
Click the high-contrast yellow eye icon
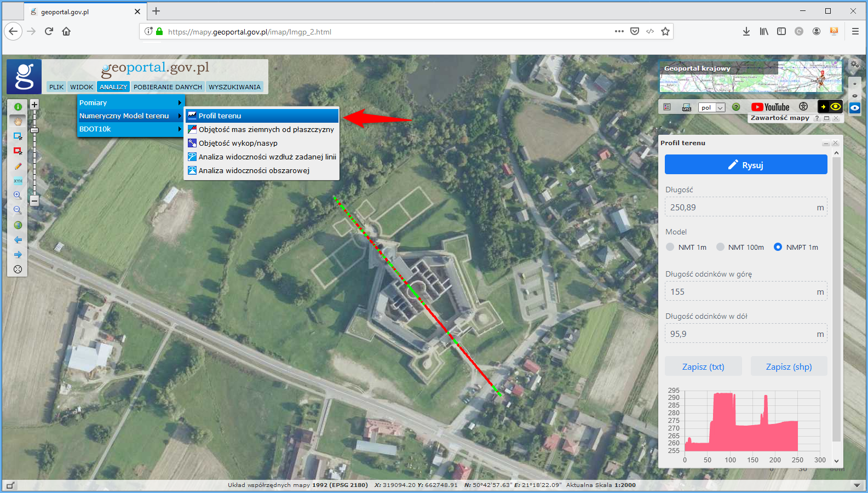point(836,107)
